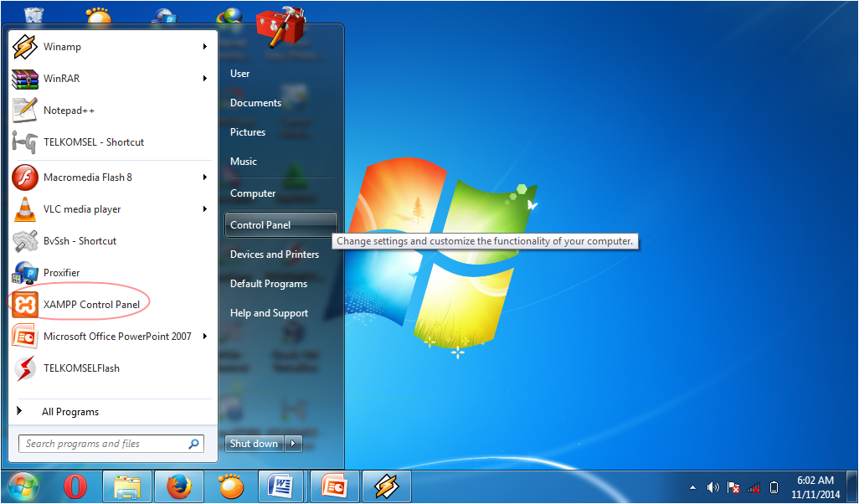Open Notepad++ from the Start menu

[67, 111]
